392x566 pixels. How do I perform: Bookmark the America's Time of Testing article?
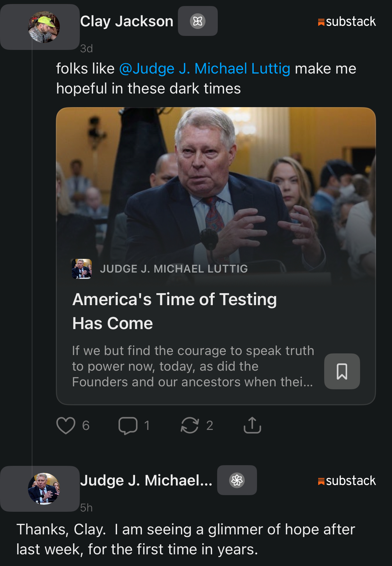pos(342,371)
